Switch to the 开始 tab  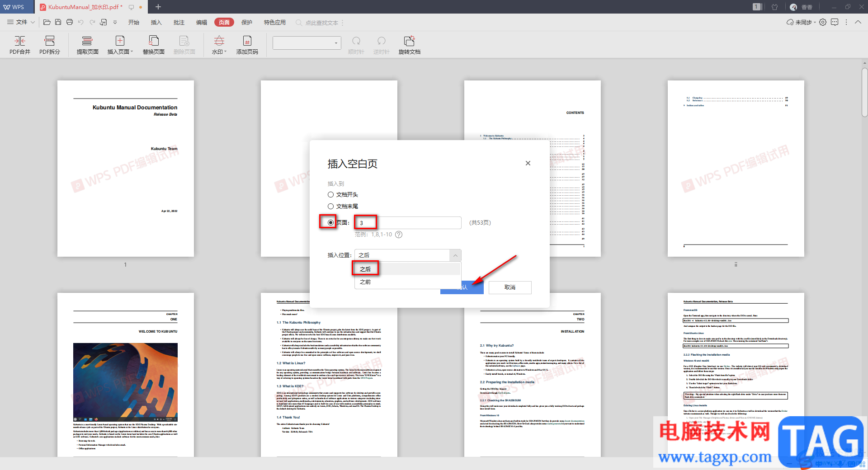(134, 22)
